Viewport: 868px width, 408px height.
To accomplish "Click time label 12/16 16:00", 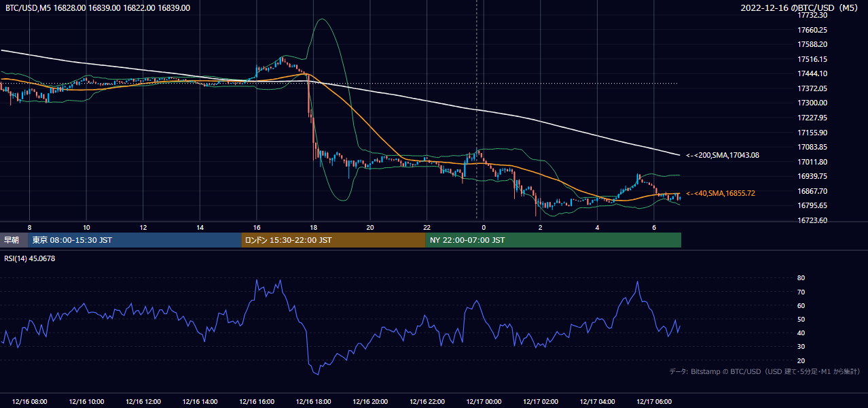I will click(257, 402).
